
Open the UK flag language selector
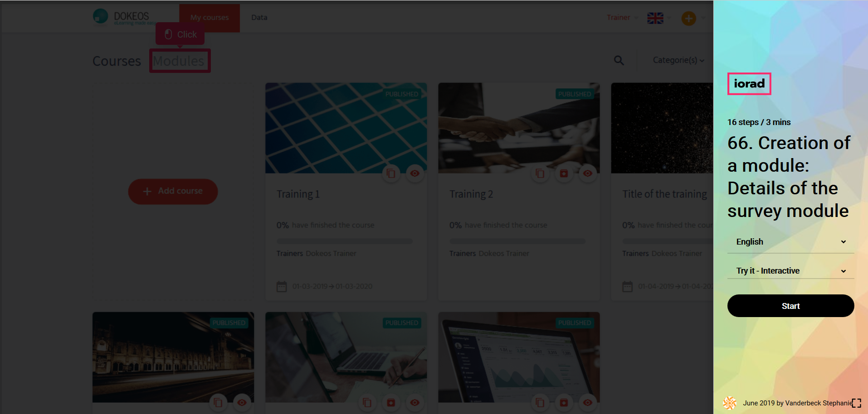click(x=655, y=18)
